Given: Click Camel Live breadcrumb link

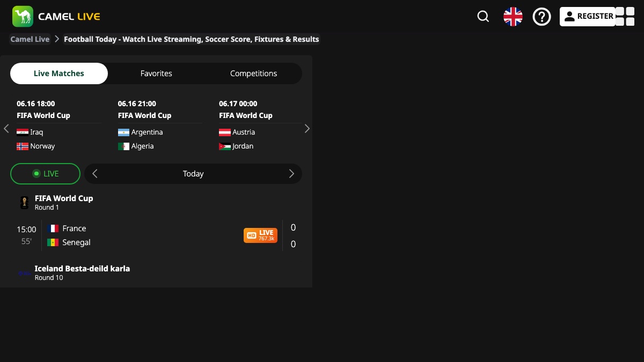Looking at the screenshot, I should click(30, 39).
